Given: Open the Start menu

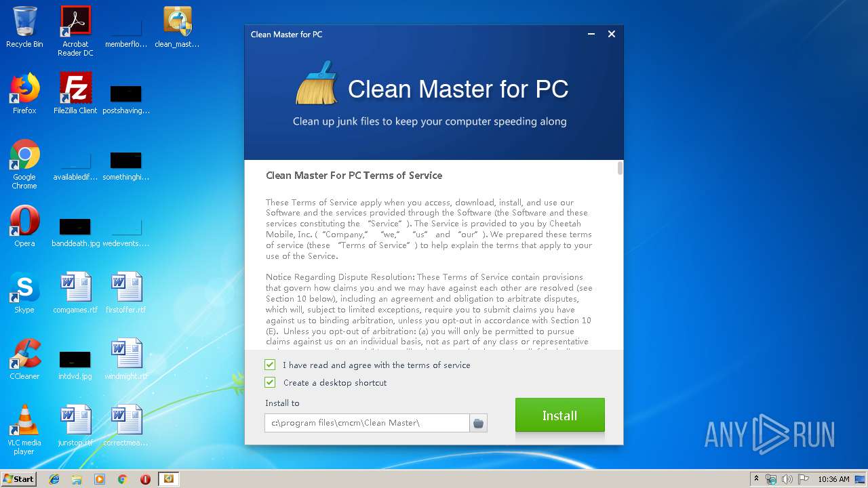Looking at the screenshot, I should click(x=18, y=479).
